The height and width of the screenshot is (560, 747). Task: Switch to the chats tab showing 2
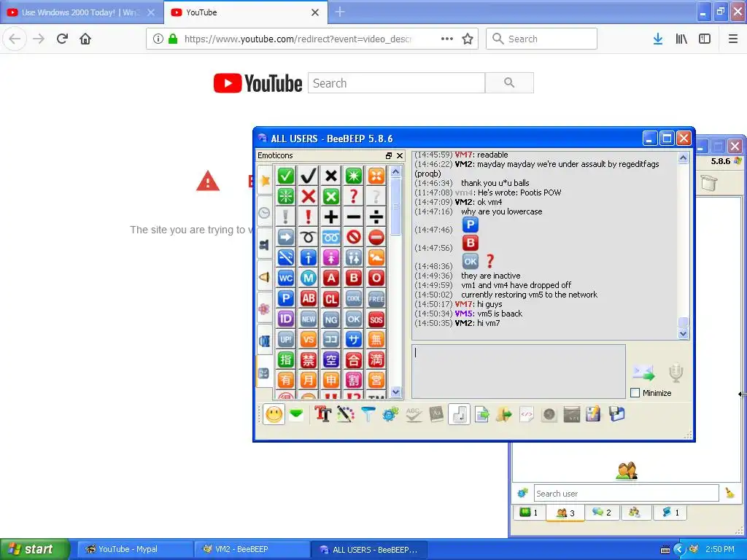click(602, 513)
